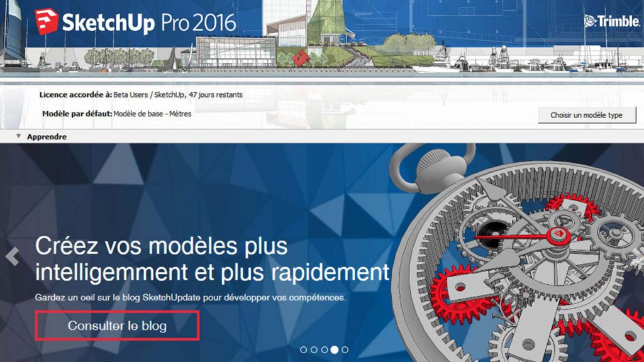Screen dimensions: 644x362
Task: Click the red SketchUp logo icon in the header
Action: pyautogui.click(x=46, y=21)
